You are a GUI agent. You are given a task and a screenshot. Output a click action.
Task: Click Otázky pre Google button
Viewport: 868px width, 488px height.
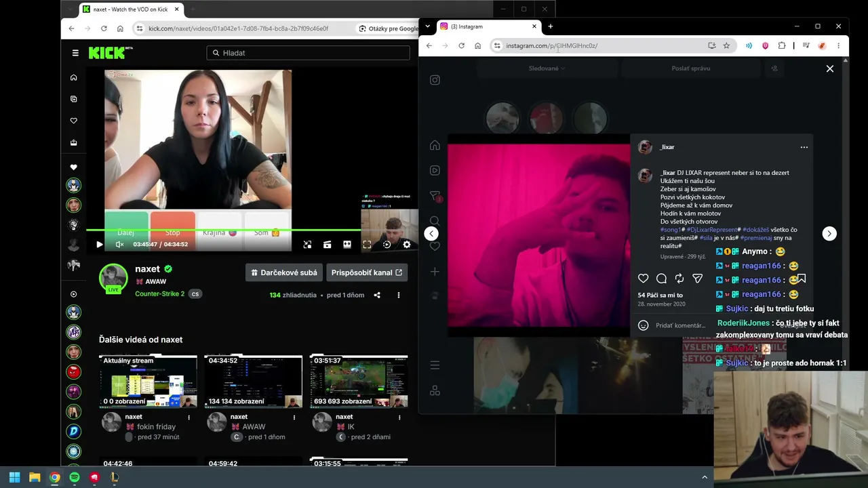pos(389,28)
